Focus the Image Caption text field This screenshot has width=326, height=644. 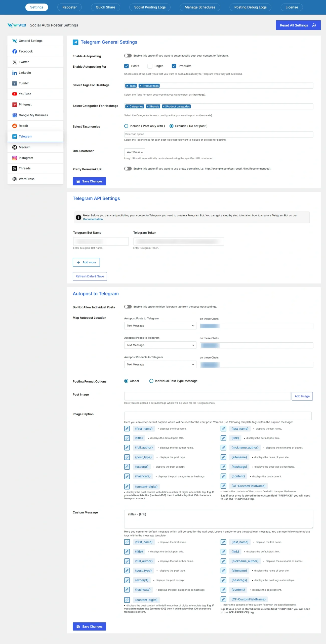click(218, 416)
